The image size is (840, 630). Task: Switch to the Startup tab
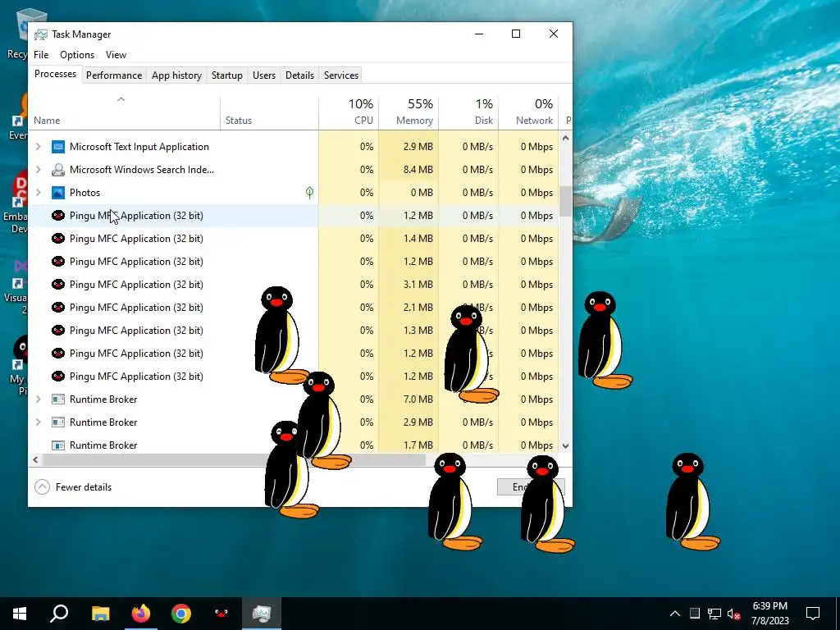coord(227,75)
